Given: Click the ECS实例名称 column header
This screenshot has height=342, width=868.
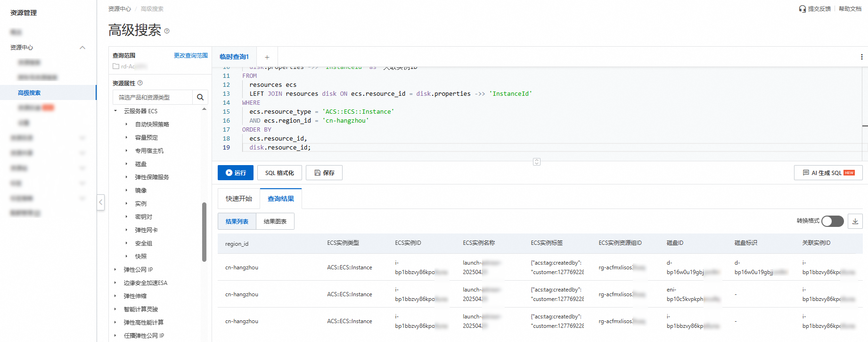Looking at the screenshot, I should tap(479, 243).
